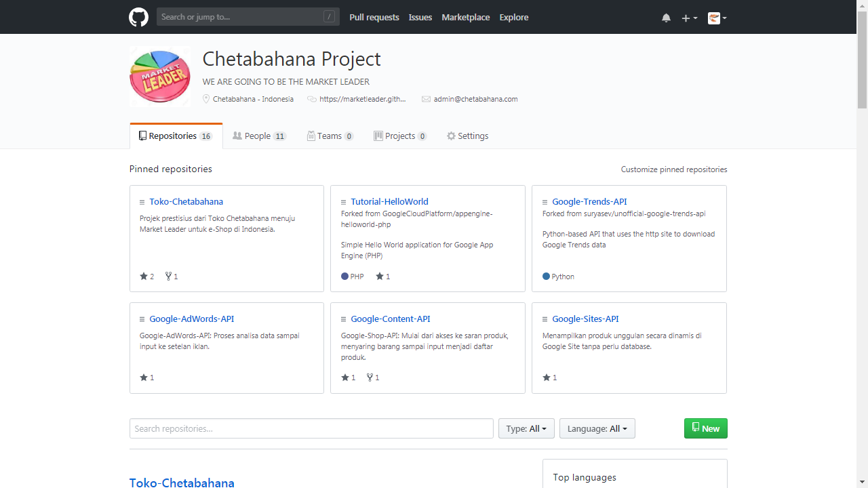Expand the Type: All dropdown
This screenshot has height=488, width=868.
(526, 428)
